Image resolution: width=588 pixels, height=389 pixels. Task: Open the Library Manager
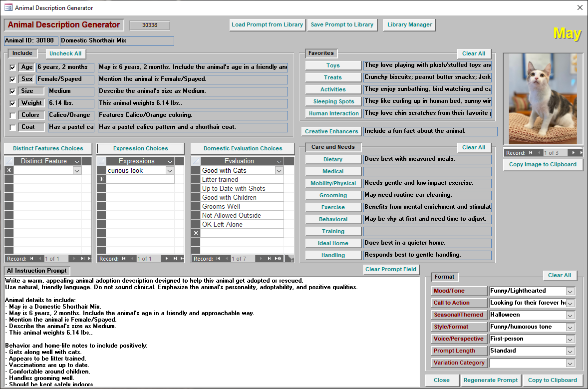pos(409,25)
